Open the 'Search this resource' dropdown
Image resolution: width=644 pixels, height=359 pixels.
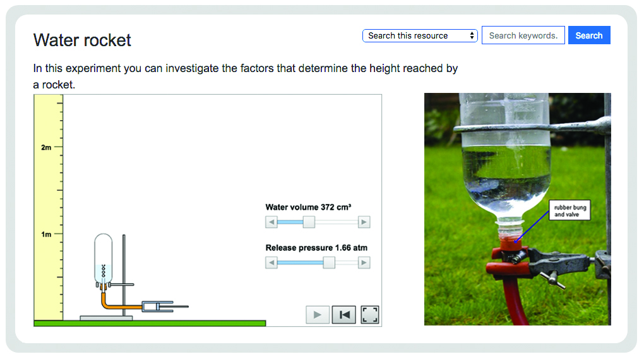(x=420, y=36)
